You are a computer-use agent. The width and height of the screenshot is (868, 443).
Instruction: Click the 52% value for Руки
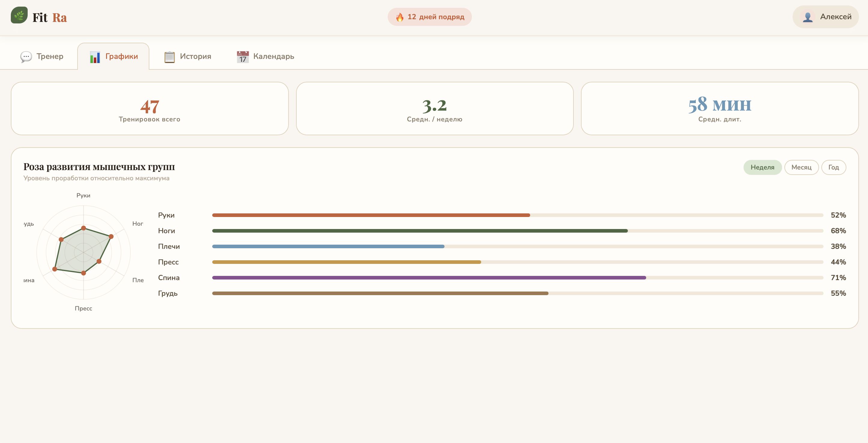(x=838, y=215)
